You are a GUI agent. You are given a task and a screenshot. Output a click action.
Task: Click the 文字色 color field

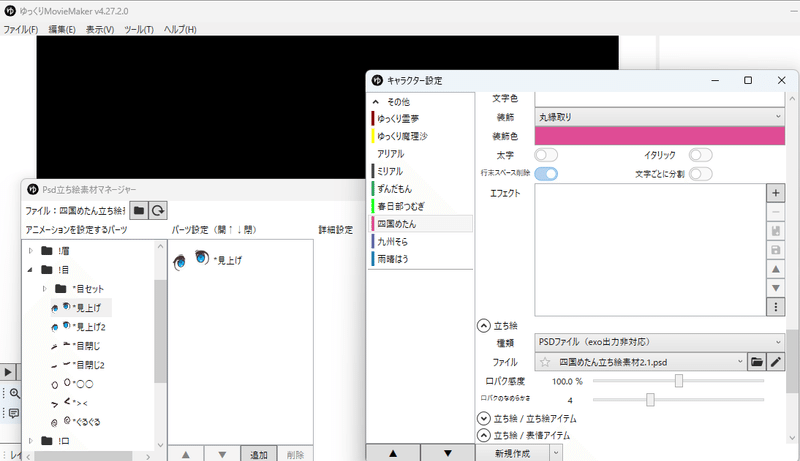tap(659, 99)
